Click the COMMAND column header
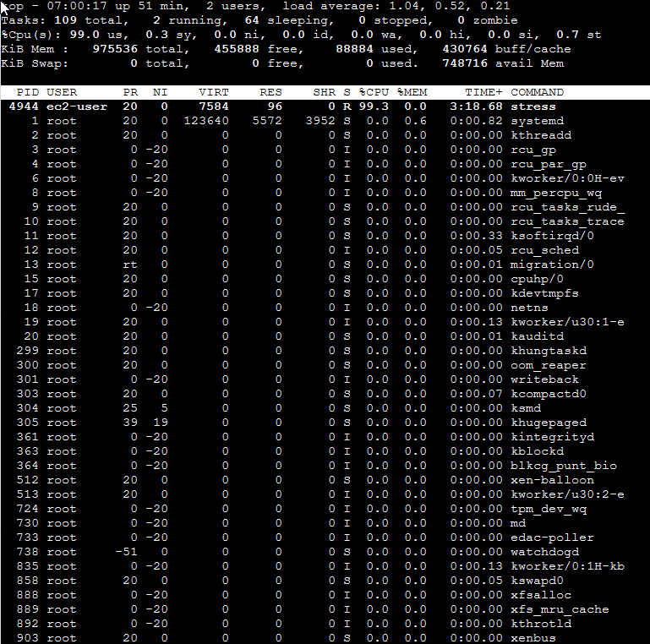650x644 pixels. coord(538,92)
